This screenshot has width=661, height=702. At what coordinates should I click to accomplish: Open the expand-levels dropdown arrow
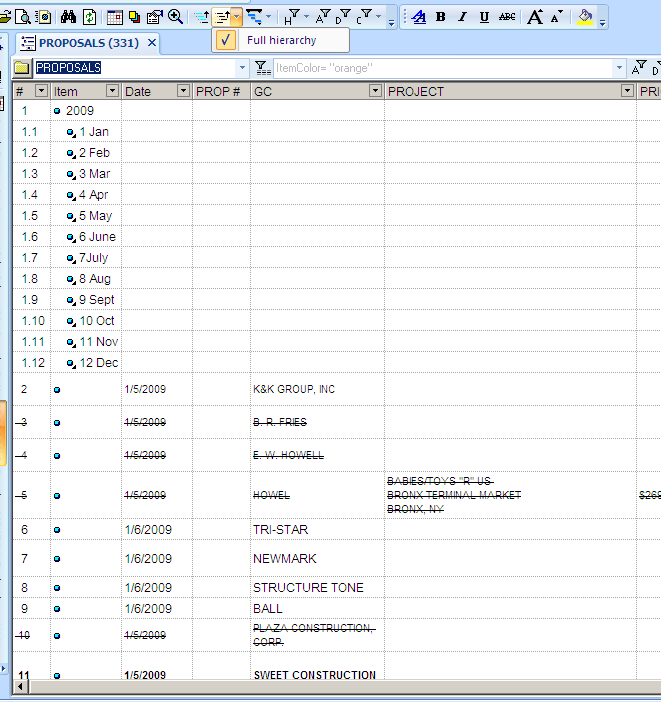(268, 17)
